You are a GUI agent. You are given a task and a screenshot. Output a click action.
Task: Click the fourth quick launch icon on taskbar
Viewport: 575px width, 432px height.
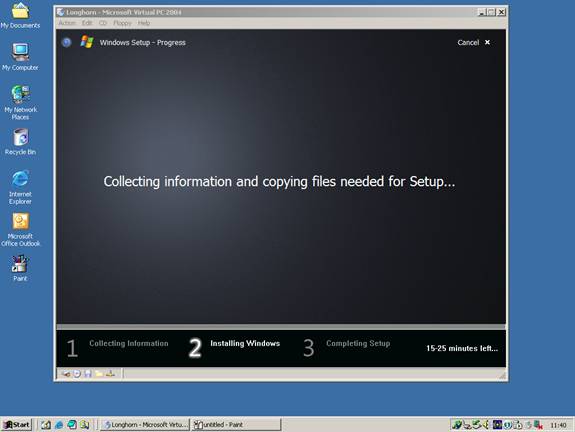tap(84, 425)
